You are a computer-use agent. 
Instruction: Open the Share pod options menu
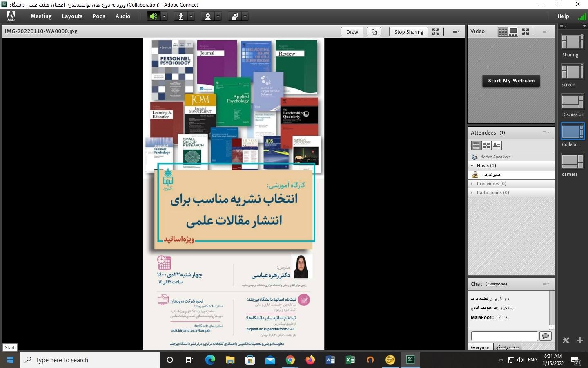456,31
